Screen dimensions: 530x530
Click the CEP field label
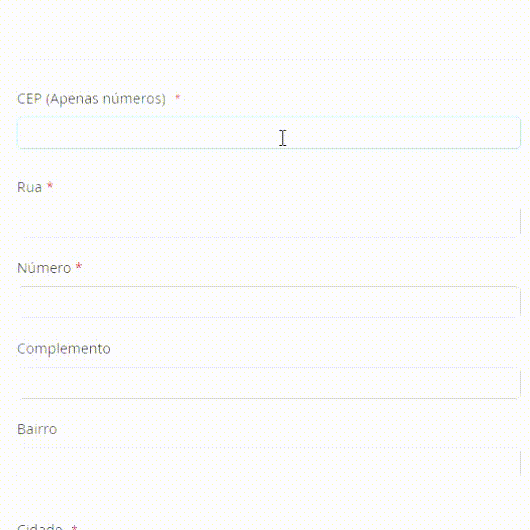[x=91, y=99]
